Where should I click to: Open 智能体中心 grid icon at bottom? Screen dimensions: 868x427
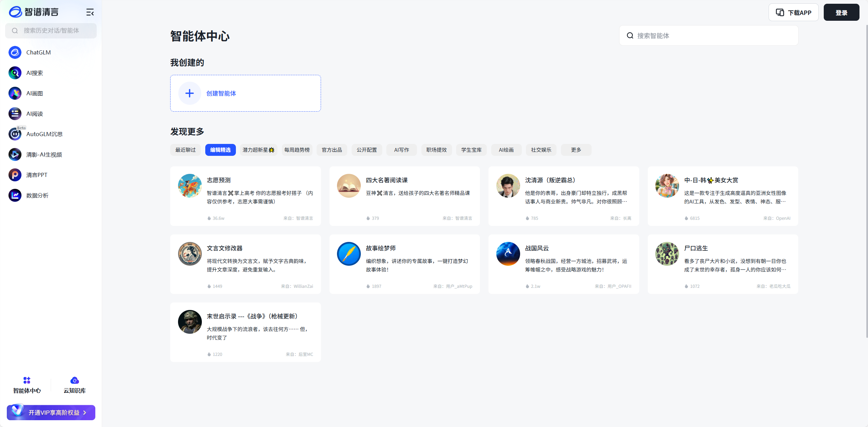coord(27,380)
